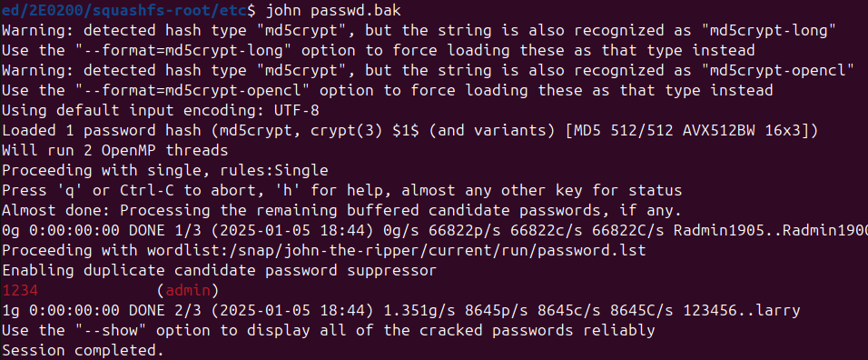Click the Radmin1905 candidate password text
Screen dimensions: 868x360
tap(718, 230)
